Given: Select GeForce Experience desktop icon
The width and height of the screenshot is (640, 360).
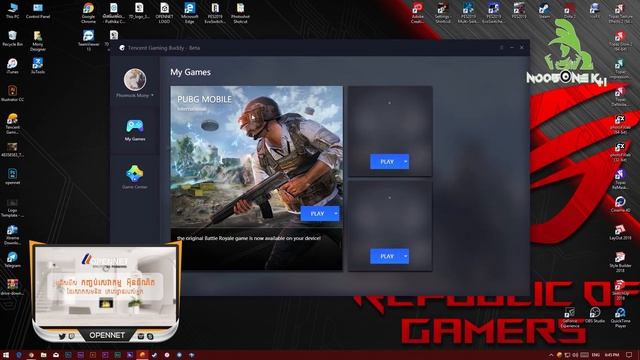Looking at the screenshot, I should coord(569,318).
